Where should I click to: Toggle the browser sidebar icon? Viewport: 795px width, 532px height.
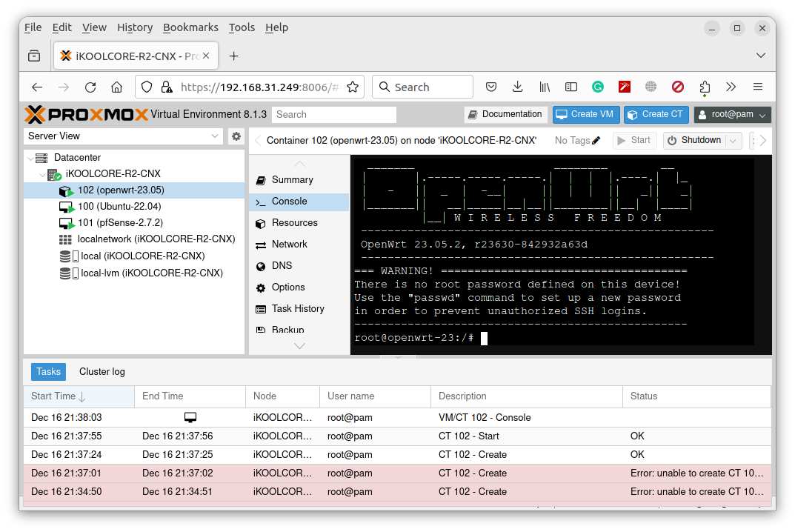click(571, 87)
